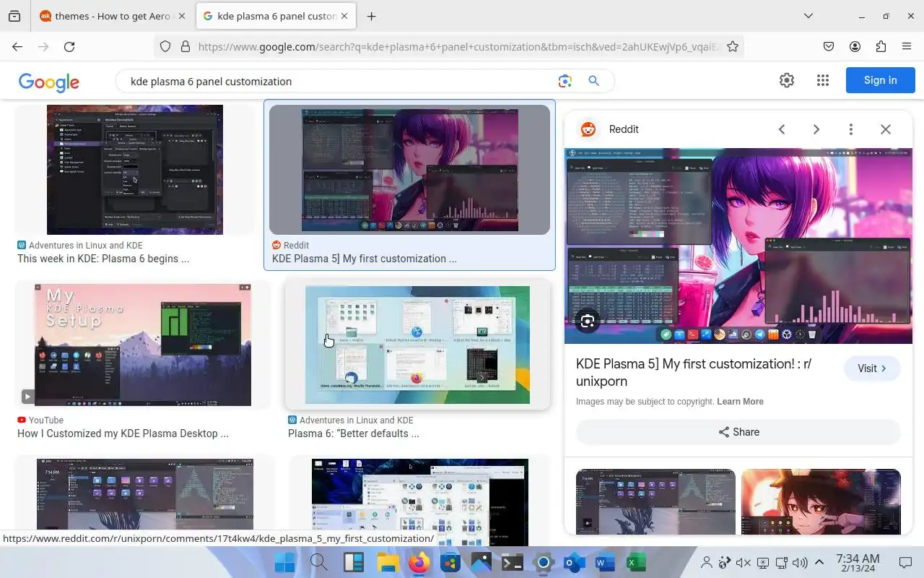924x578 pixels.
Task: Visit the Reddit source page
Action: pos(872,368)
